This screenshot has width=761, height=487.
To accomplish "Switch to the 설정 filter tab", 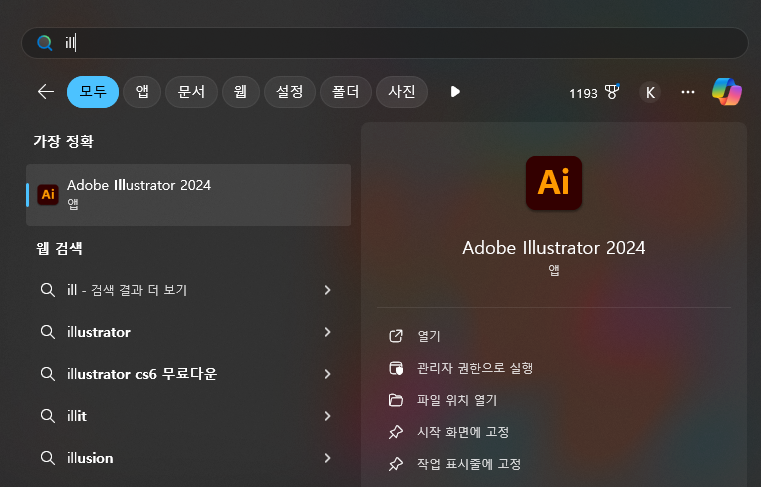I will pos(290,92).
